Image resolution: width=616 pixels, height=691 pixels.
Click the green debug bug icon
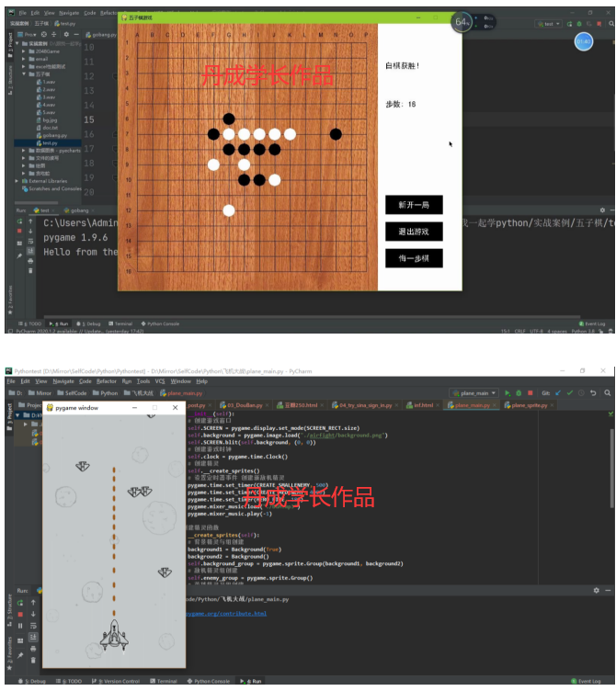(x=519, y=392)
